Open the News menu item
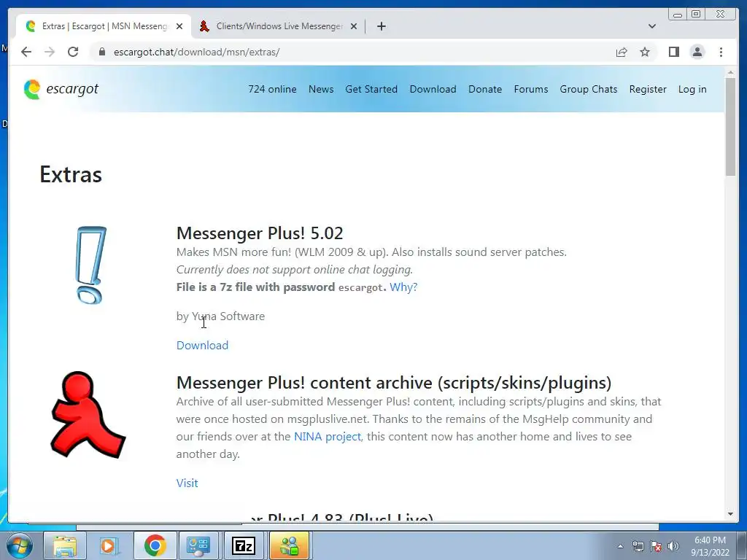Image resolution: width=747 pixels, height=560 pixels. pos(321,89)
